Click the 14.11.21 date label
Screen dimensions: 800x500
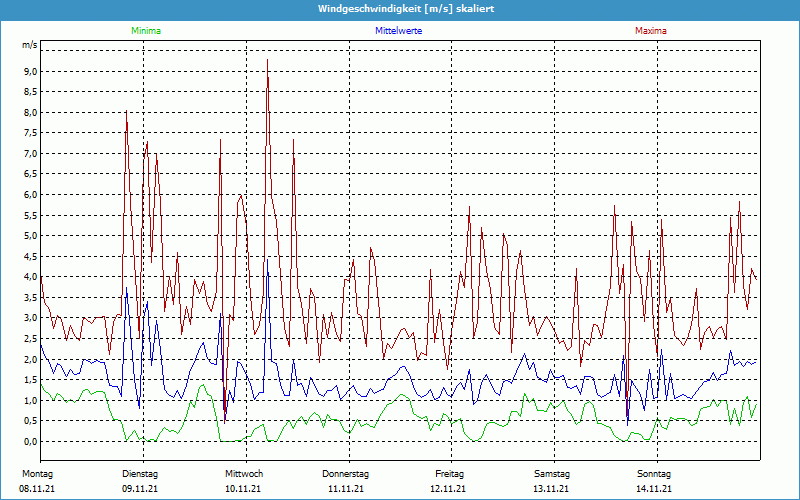(654, 489)
